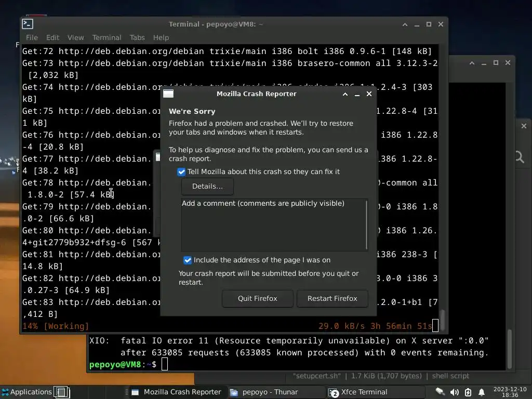Click the Restart Firefox button
The image size is (532, 399).
pyautogui.click(x=332, y=299)
